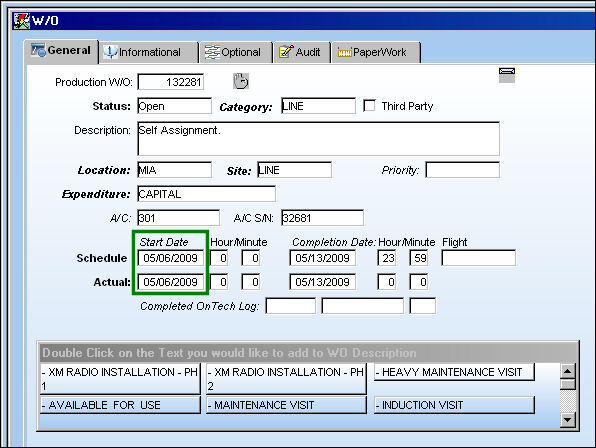
Task: Click the Category field showing LINE
Action: [x=318, y=106]
